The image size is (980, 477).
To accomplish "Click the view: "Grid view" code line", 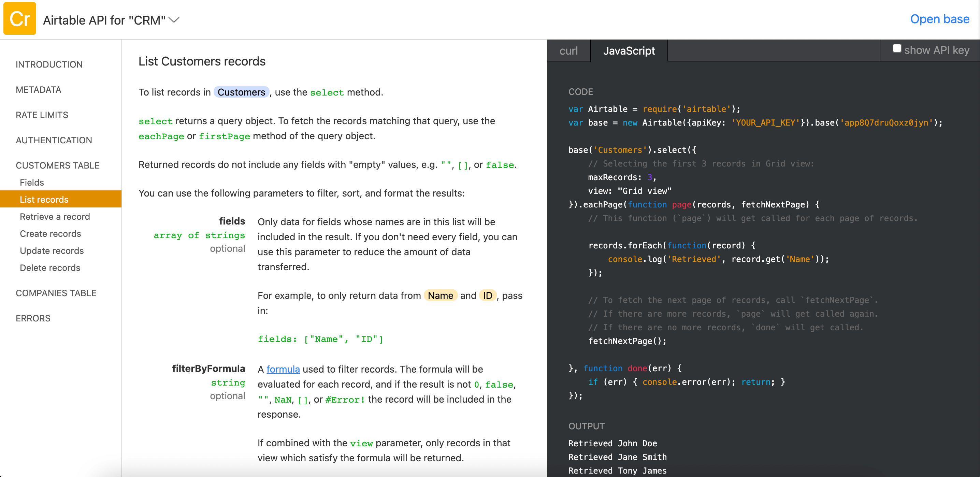I will 630,191.
